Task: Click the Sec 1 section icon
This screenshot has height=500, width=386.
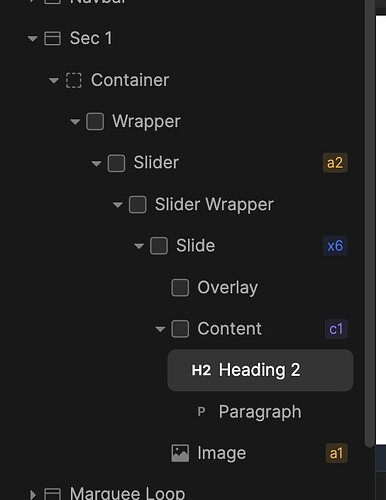Action: point(53,38)
